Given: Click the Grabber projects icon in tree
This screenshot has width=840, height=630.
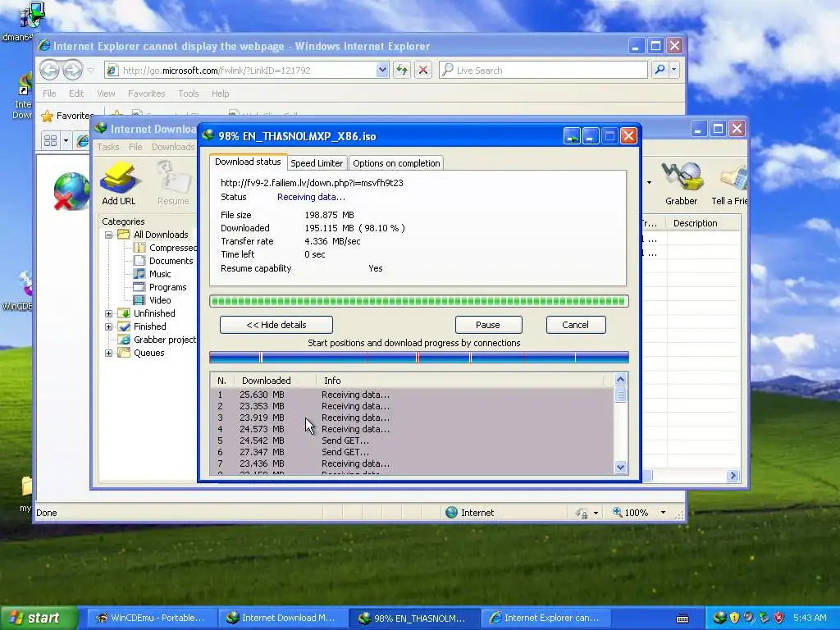Looking at the screenshot, I should pyautogui.click(x=125, y=340).
